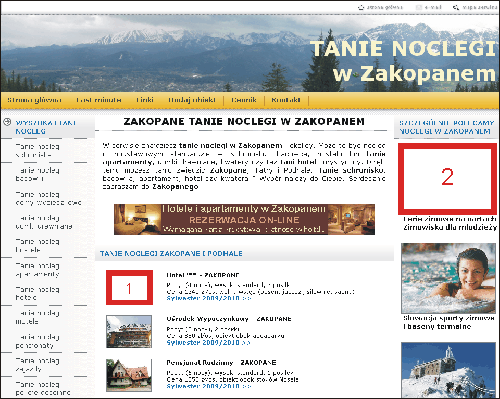Choose Tanie noclegi schroniska in the sidebar
The width and height of the screenshot is (500, 399).
click(37, 151)
